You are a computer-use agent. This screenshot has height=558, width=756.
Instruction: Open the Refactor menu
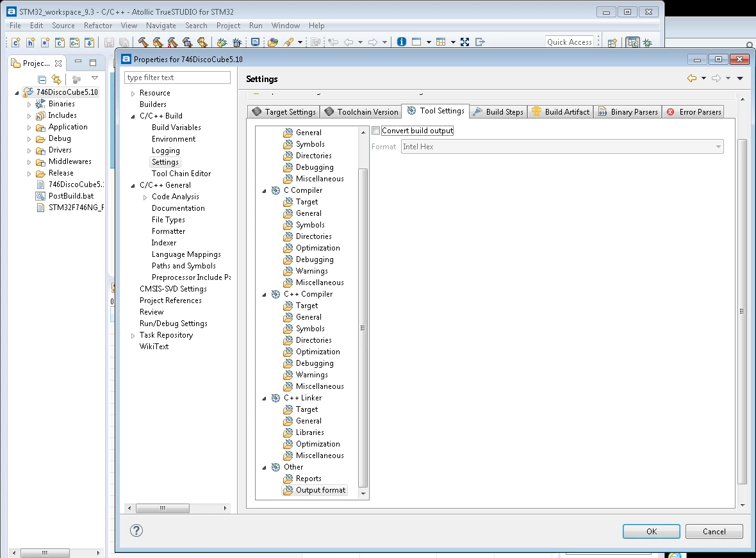(x=98, y=26)
